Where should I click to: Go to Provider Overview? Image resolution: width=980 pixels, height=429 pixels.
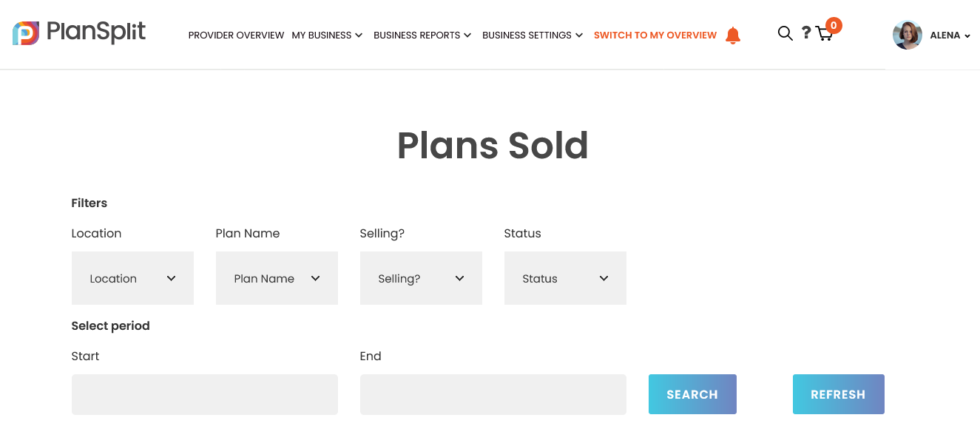[x=236, y=36]
